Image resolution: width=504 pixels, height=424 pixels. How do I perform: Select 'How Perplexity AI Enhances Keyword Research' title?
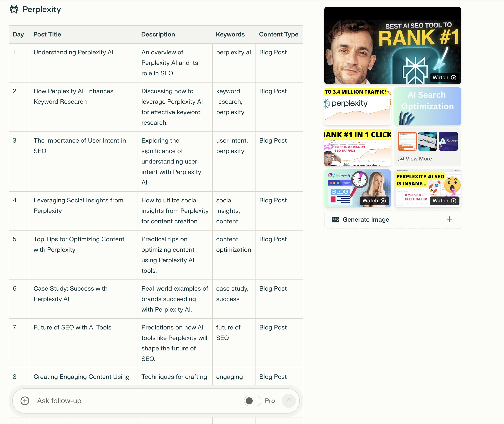(74, 96)
